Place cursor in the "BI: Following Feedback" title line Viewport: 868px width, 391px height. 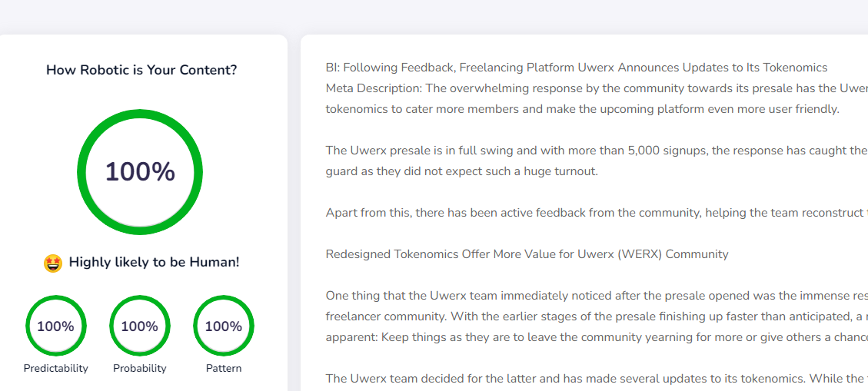point(577,68)
